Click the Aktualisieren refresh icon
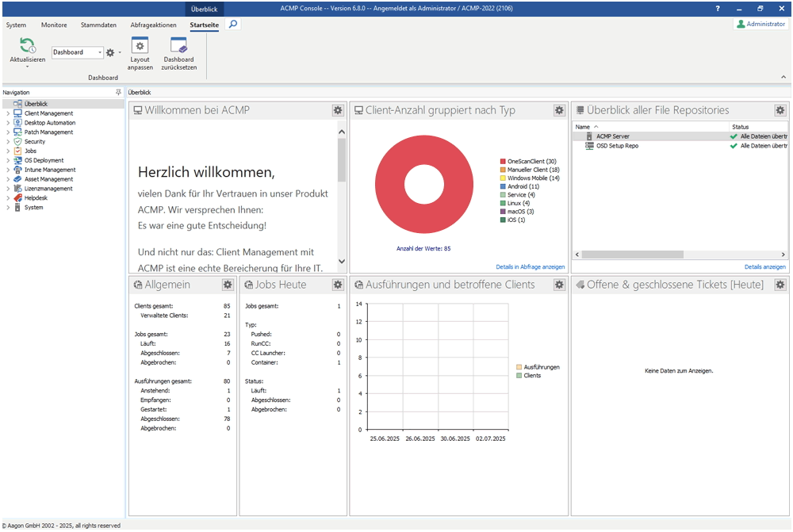The image size is (793, 532). [x=27, y=46]
